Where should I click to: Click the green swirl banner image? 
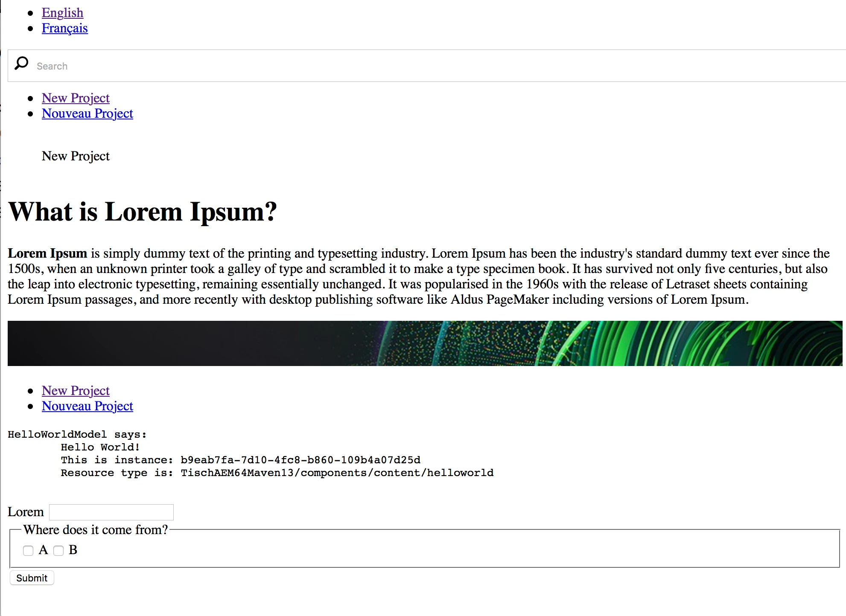click(x=425, y=343)
